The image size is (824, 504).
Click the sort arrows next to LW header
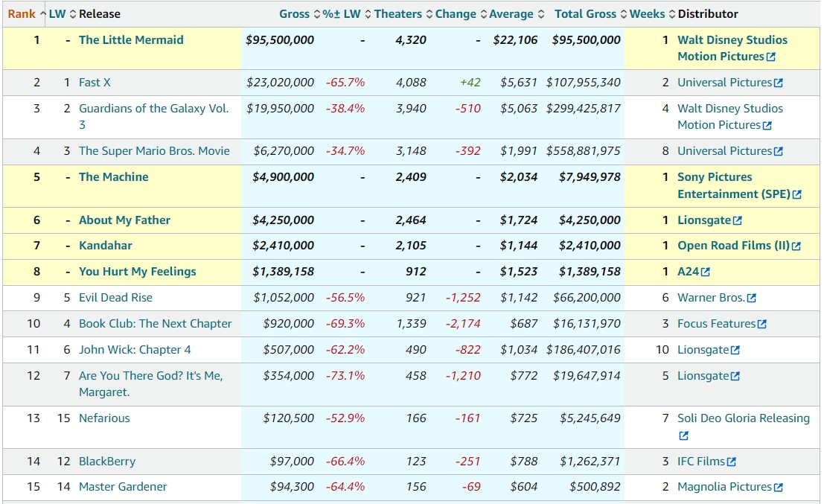point(73,14)
